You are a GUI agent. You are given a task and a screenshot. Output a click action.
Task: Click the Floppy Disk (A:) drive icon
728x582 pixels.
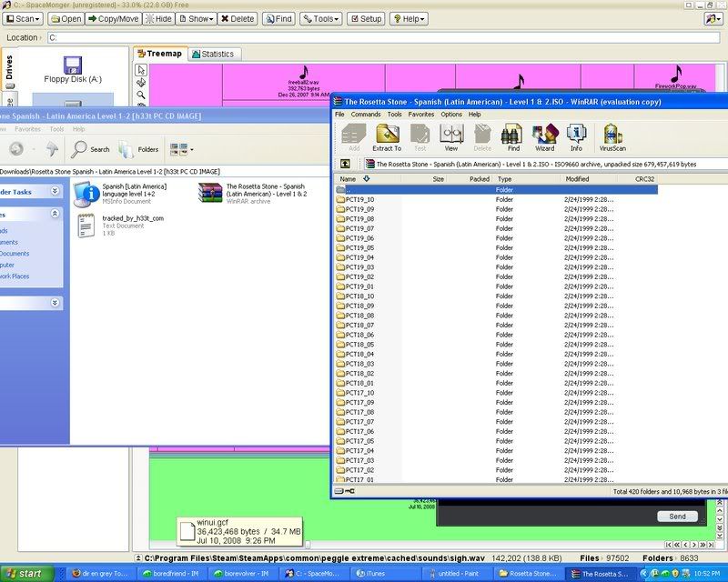pyautogui.click(x=73, y=65)
